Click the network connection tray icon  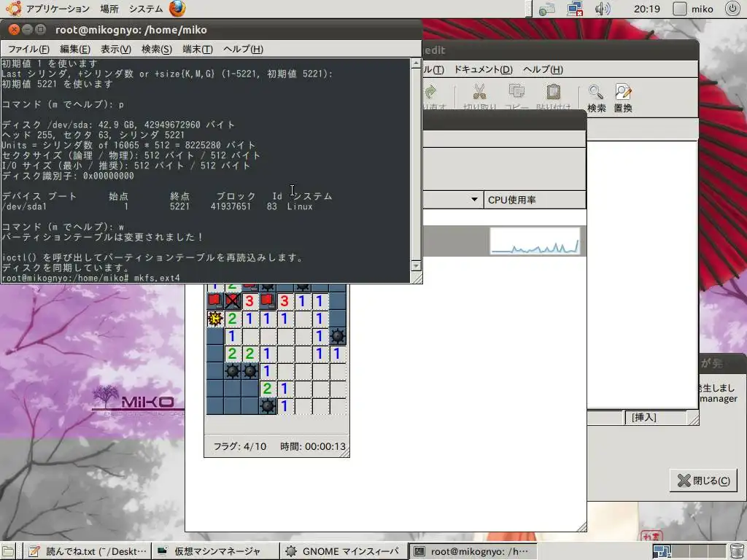tap(575, 9)
